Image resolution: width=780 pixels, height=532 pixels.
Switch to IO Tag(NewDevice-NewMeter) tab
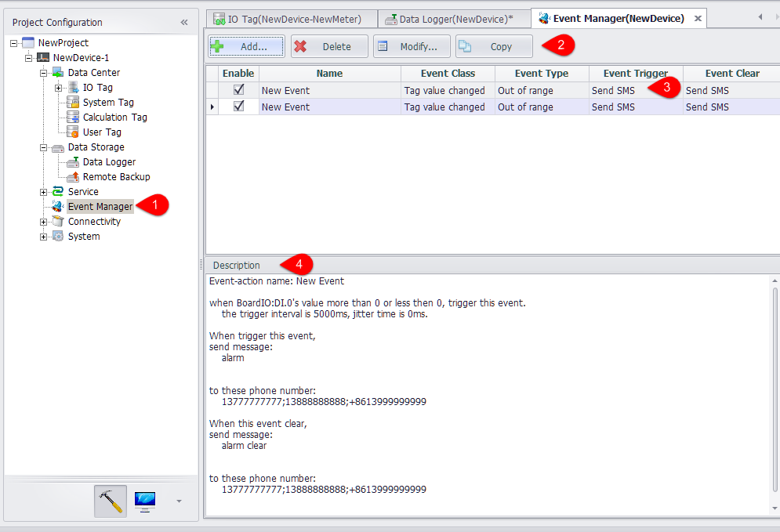pyautogui.click(x=293, y=19)
